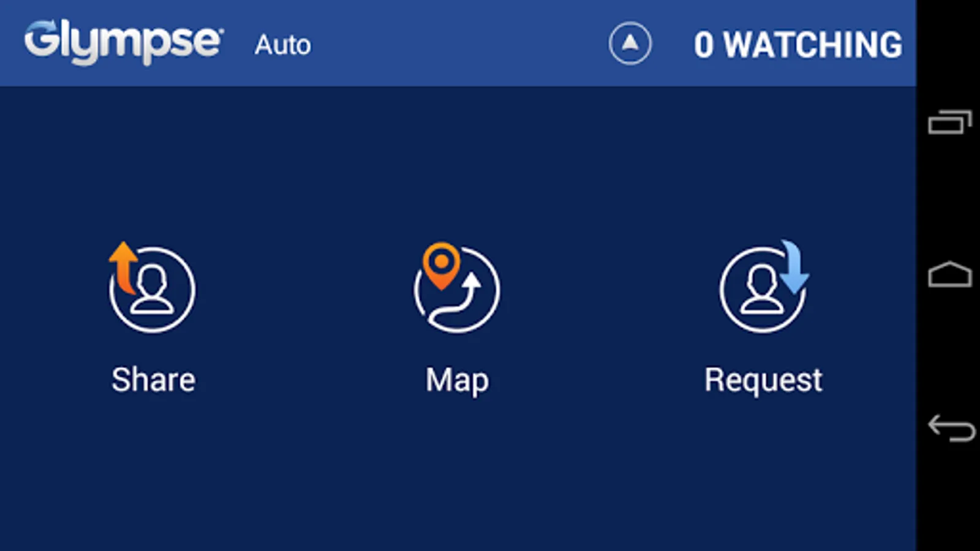Click the circled up-arrow header icon

pos(630,43)
